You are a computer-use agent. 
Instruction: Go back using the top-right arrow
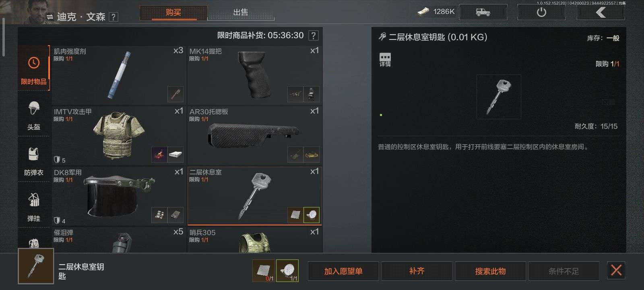point(601,12)
